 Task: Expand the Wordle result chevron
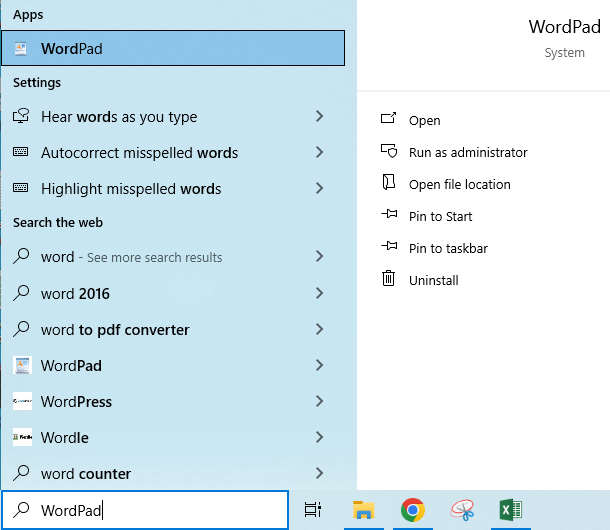[x=319, y=437]
